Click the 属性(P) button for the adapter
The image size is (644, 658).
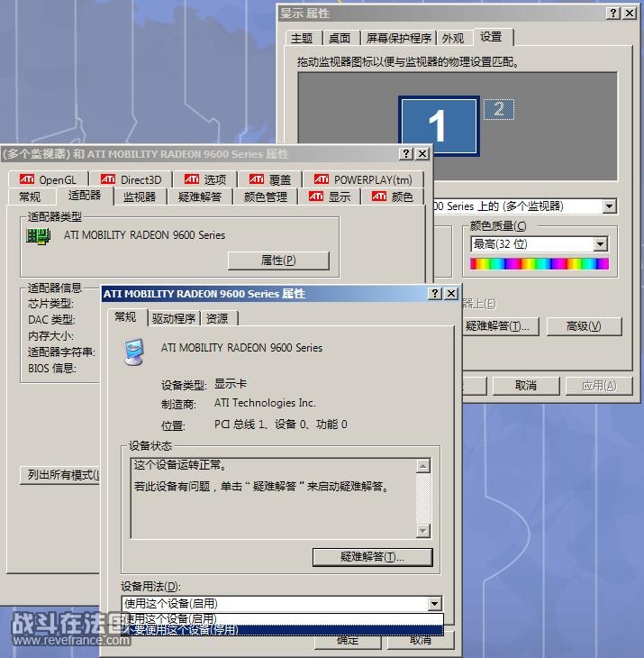pos(278,260)
